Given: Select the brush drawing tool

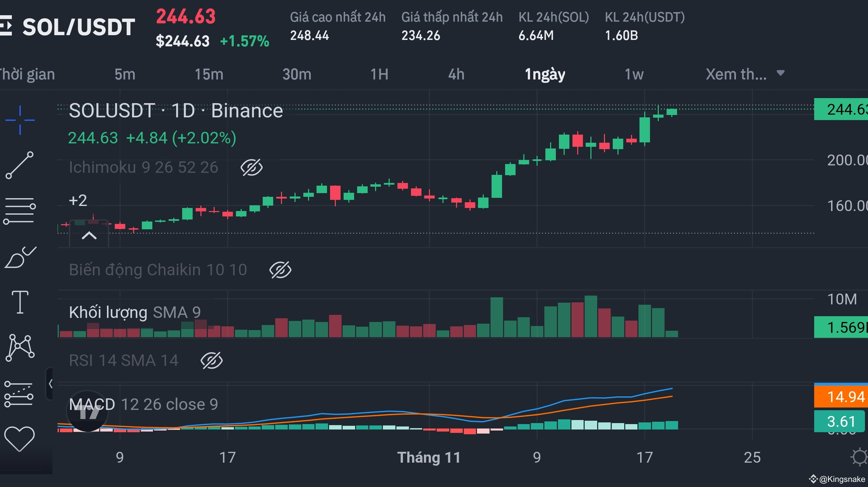Looking at the screenshot, I should coord(20,258).
